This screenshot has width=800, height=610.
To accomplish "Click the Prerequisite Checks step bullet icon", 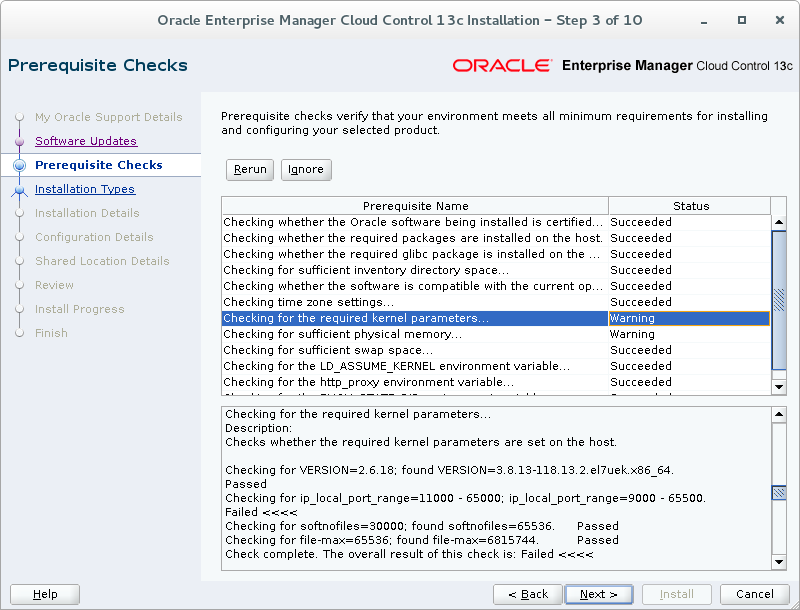I will coord(19,165).
